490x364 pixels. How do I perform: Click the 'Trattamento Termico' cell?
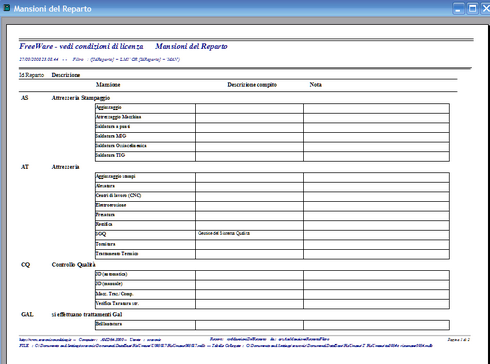[x=145, y=254]
